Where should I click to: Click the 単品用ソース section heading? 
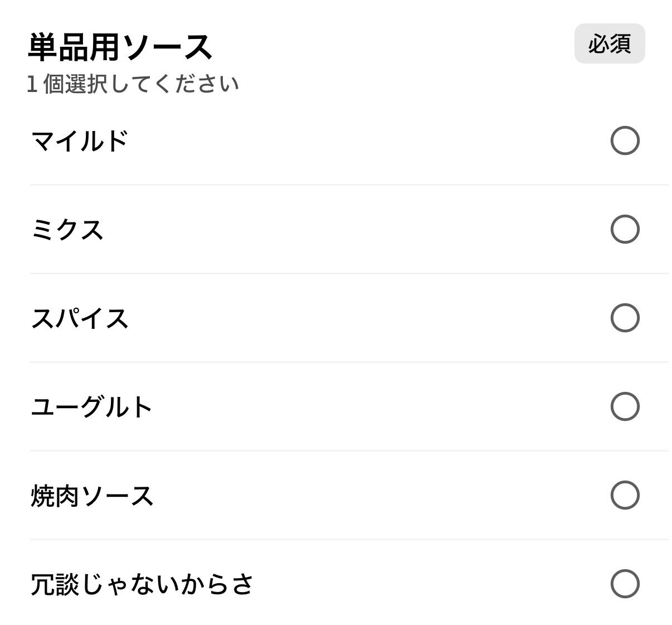pyautogui.click(x=120, y=47)
